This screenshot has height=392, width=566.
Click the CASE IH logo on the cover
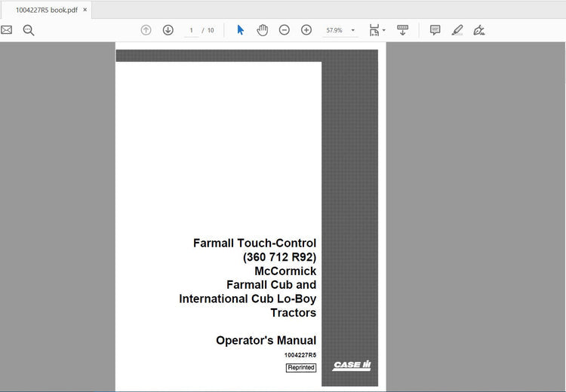point(352,365)
